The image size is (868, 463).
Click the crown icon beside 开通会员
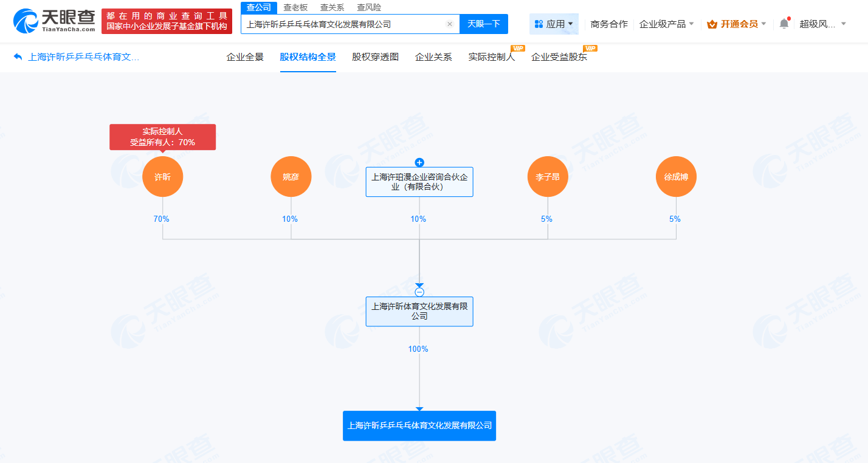point(710,23)
